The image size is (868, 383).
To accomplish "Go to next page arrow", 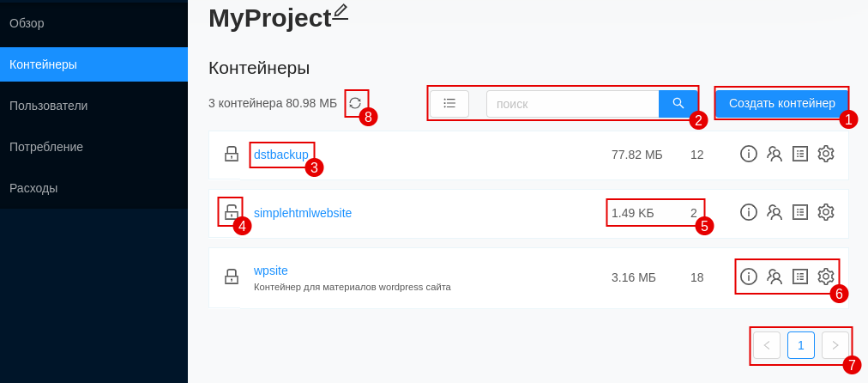I will (835, 345).
